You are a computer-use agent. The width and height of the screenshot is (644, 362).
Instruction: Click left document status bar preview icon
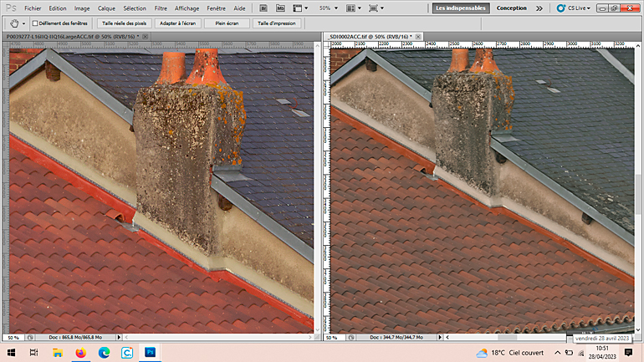(30, 338)
